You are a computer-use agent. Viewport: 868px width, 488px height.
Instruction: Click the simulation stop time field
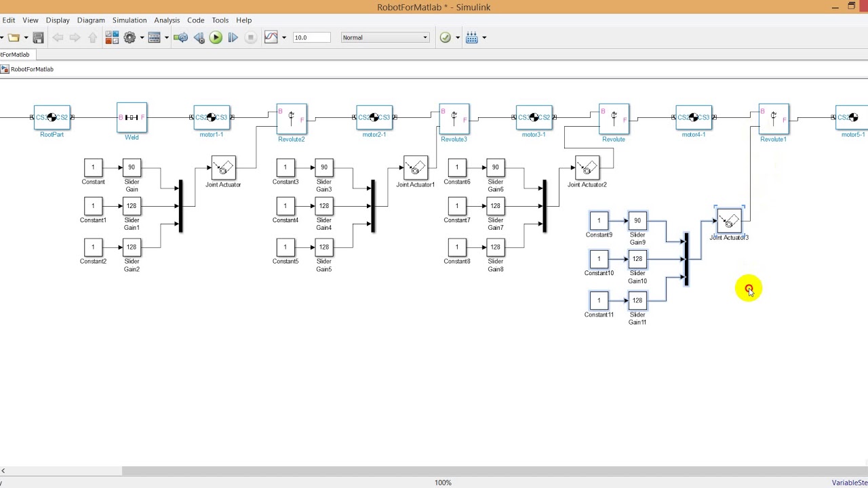311,37
